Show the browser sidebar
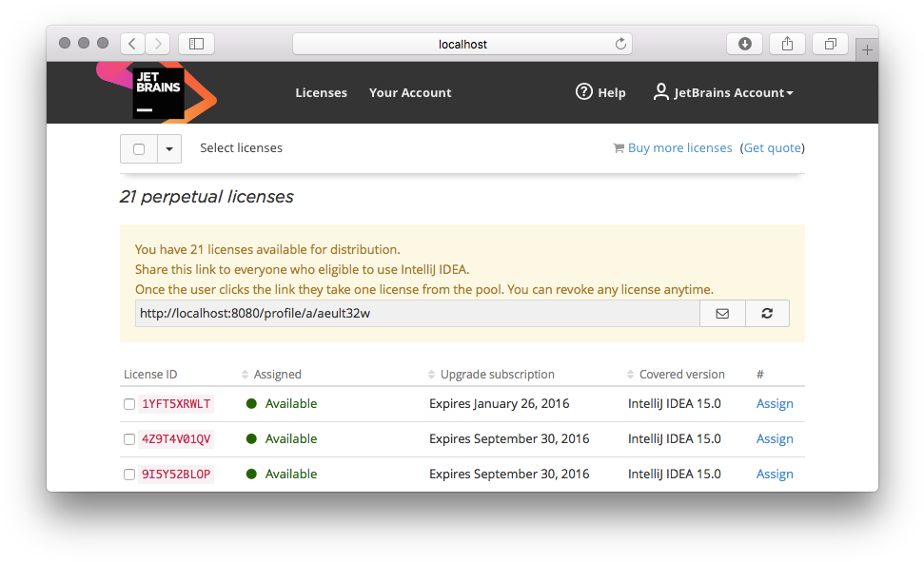924x562 pixels. [x=196, y=44]
